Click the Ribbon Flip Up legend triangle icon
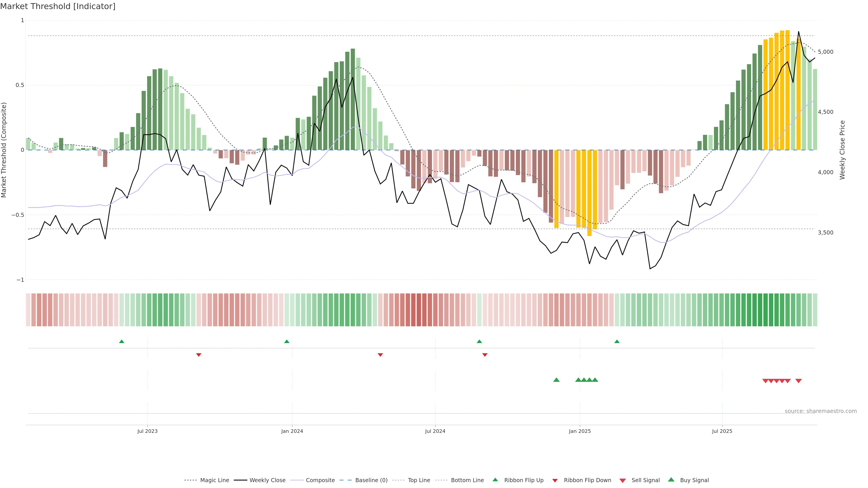Screen dimensions: 868x488 (495, 480)
